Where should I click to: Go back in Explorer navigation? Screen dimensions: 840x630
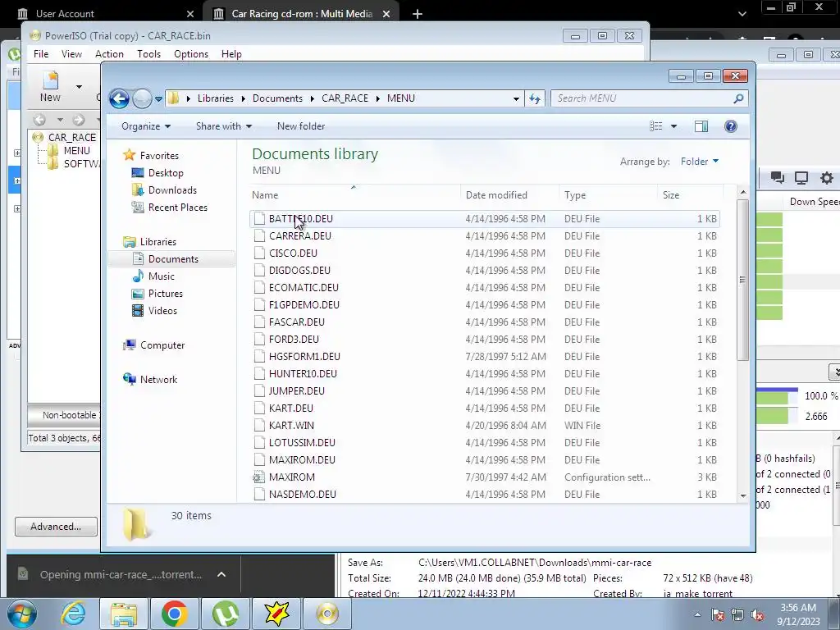(119, 98)
